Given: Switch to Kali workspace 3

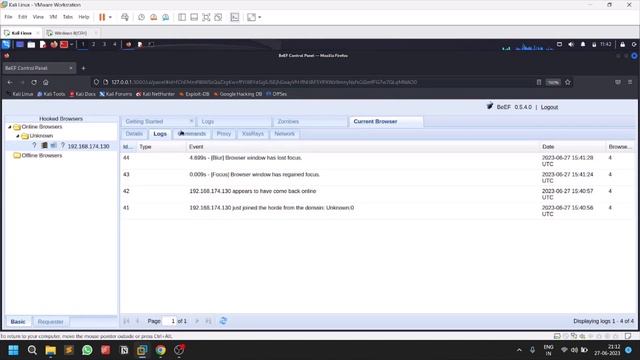Looking at the screenshot, I should [104, 44].
